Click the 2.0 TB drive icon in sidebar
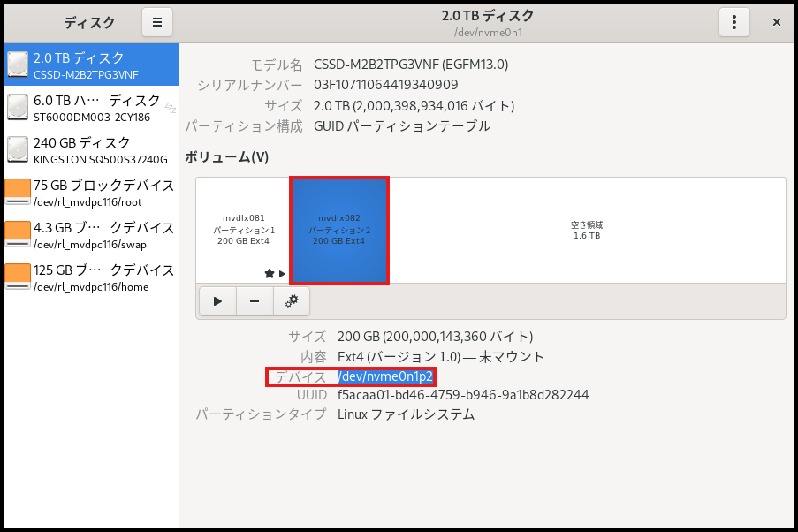The image size is (798, 532). click(18, 65)
